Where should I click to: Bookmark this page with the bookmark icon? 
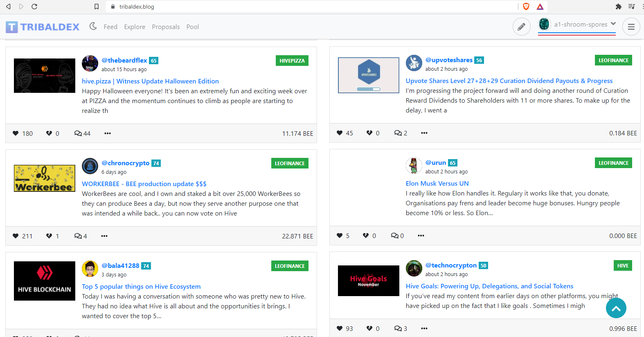(97, 7)
